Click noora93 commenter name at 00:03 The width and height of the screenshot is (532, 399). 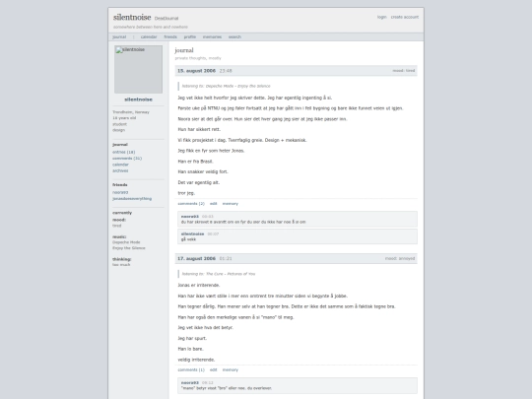coord(190,217)
